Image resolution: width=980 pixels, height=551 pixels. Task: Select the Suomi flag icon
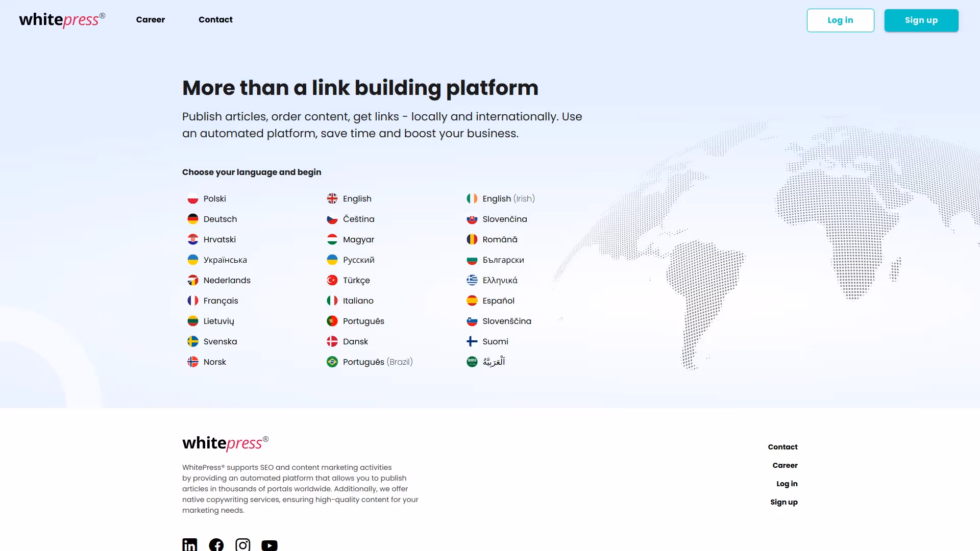472,341
